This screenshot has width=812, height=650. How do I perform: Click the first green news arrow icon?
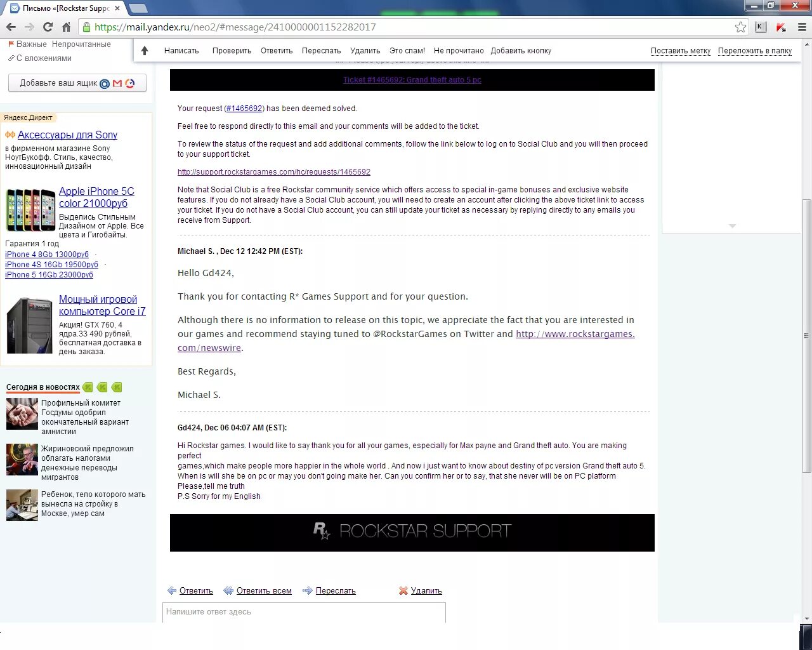click(x=88, y=387)
